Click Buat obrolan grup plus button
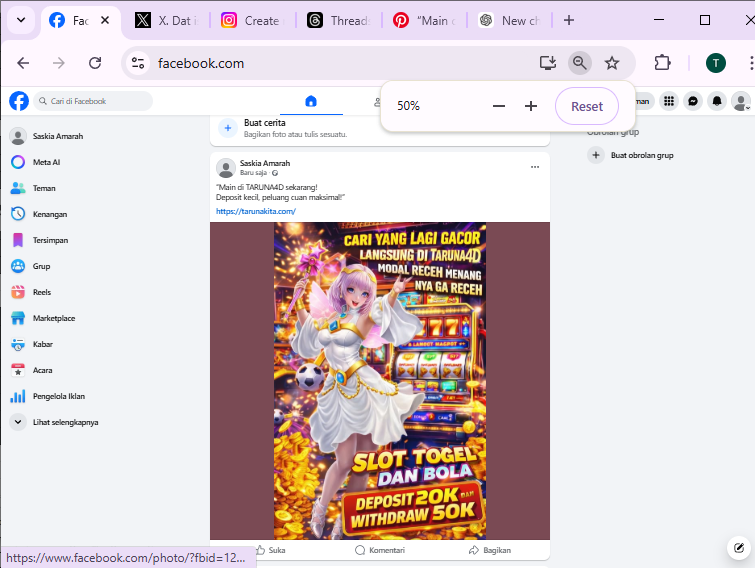 596,155
